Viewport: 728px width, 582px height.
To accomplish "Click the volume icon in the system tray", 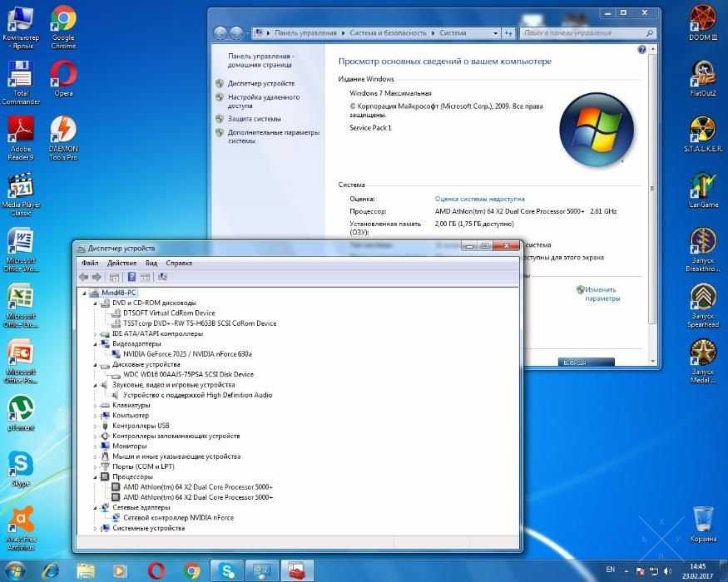I will point(667,571).
